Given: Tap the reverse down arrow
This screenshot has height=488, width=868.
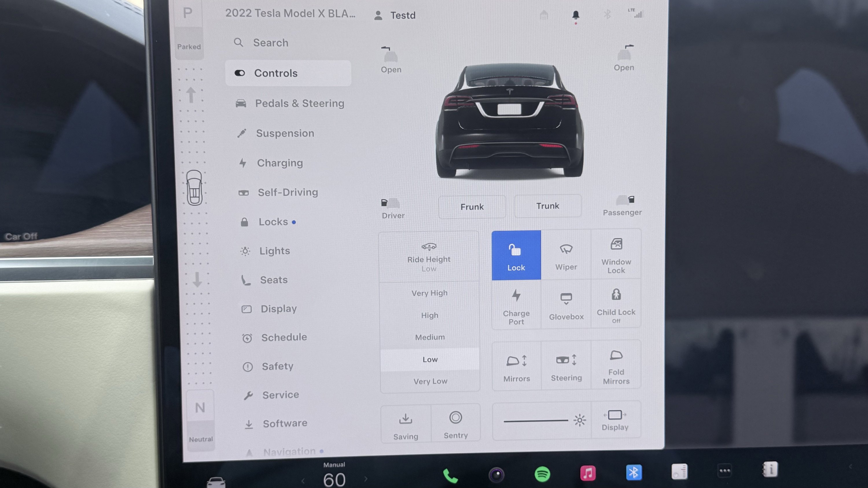Looking at the screenshot, I should point(197,279).
